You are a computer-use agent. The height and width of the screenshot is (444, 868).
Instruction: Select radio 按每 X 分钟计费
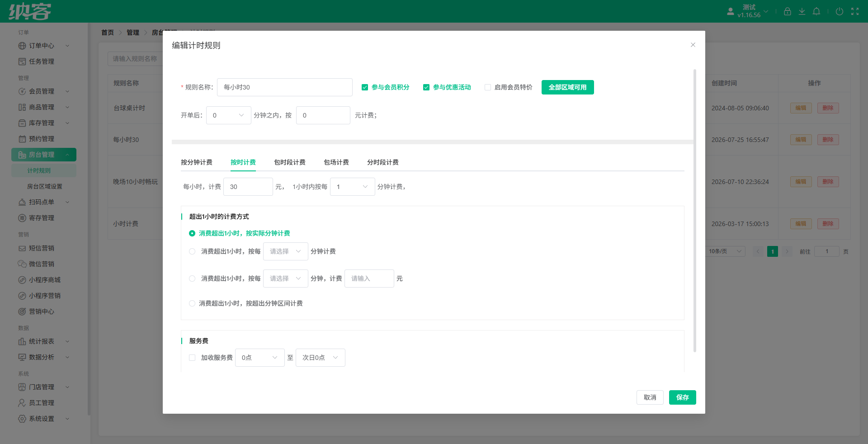click(192, 251)
